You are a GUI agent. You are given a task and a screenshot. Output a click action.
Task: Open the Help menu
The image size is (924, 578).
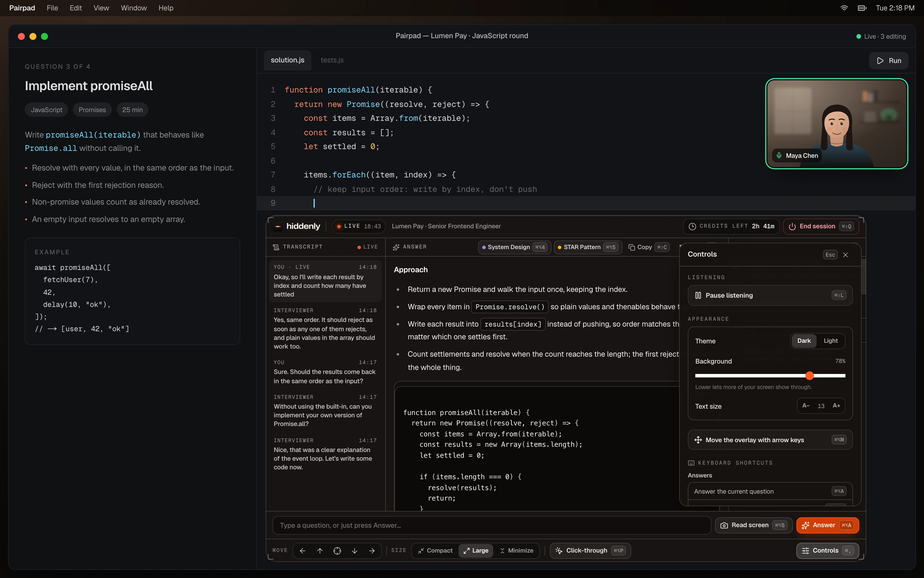coord(166,8)
